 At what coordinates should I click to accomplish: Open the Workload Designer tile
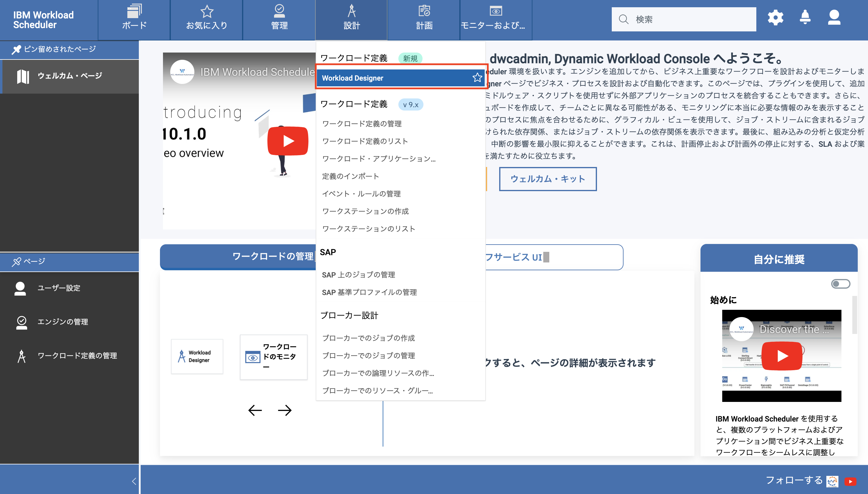click(197, 356)
